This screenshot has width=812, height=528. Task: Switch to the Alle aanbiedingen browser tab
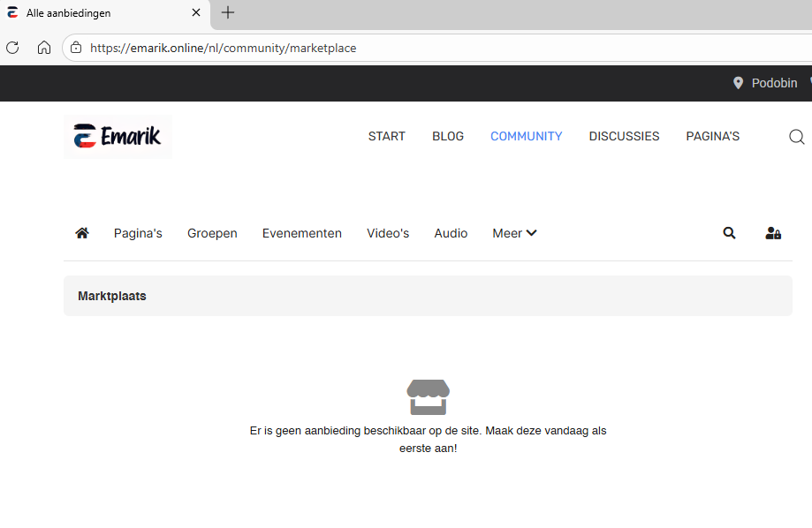tap(97, 12)
